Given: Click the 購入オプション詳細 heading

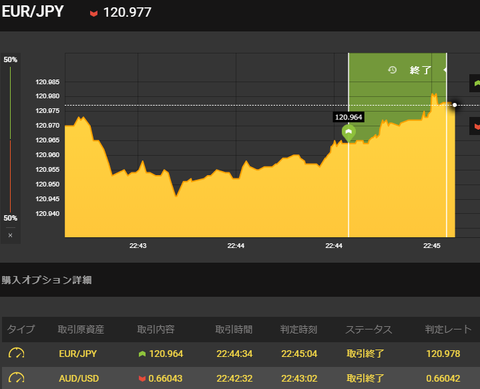Looking at the screenshot, I should pyautogui.click(x=46, y=280).
